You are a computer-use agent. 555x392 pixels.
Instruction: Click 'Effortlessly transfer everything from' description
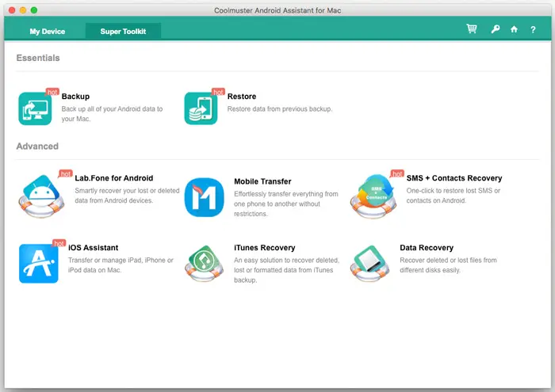286,204
